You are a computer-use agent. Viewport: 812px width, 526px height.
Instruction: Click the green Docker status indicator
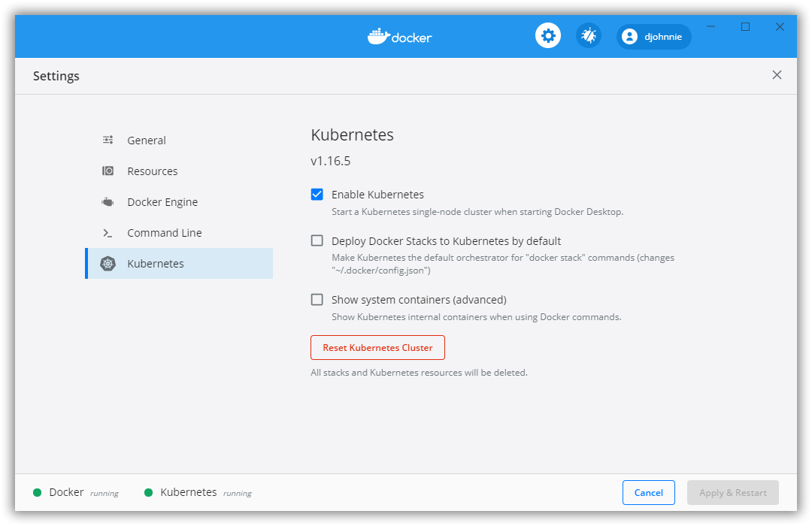tap(38, 492)
